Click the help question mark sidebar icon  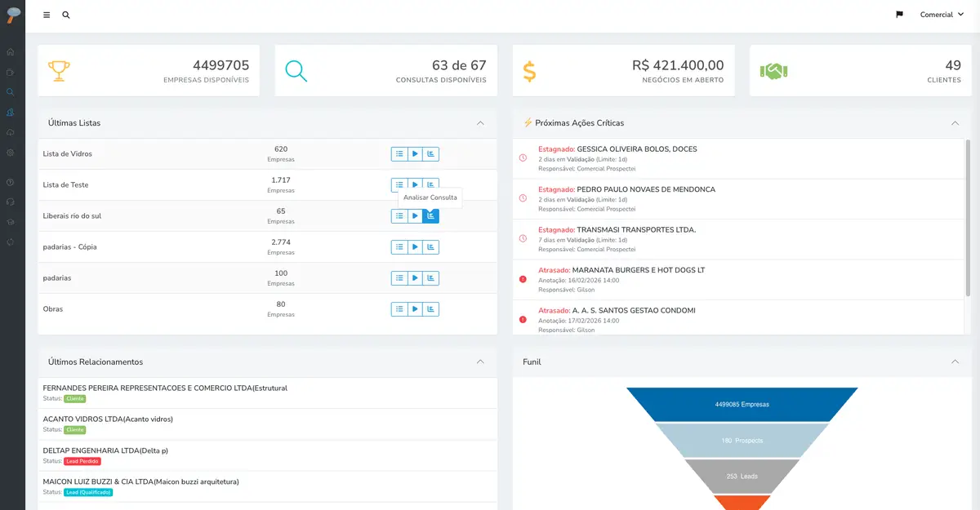coord(11,182)
